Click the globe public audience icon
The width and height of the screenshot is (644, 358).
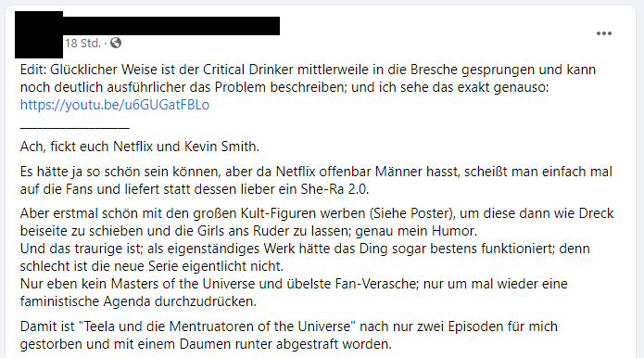tap(116, 43)
